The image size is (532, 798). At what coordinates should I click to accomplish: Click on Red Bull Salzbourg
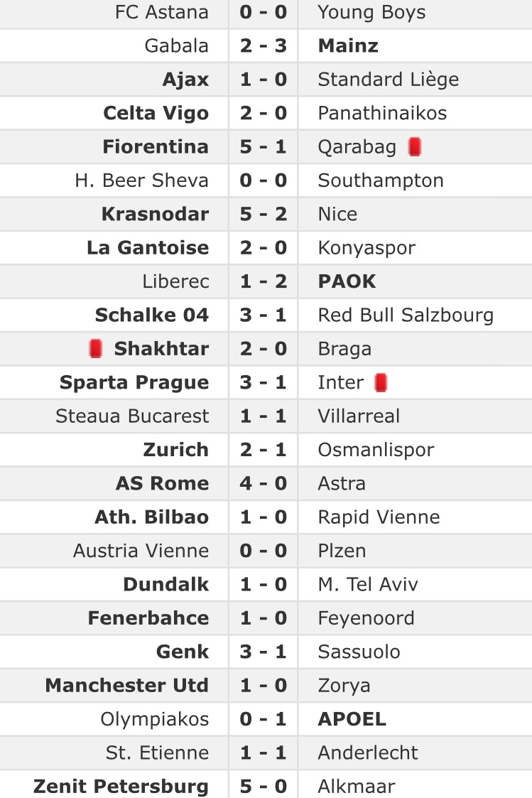[x=406, y=315]
